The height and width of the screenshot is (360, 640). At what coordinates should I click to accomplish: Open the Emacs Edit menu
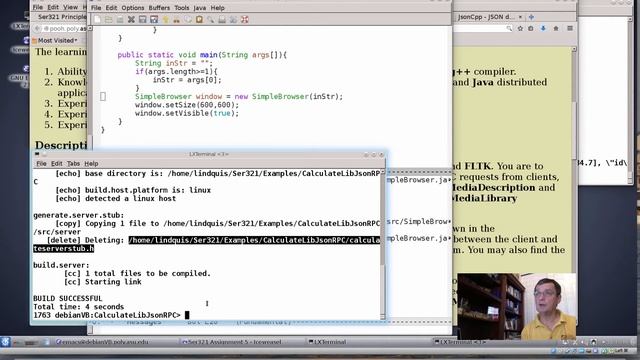pyautogui.click(x=111, y=8)
